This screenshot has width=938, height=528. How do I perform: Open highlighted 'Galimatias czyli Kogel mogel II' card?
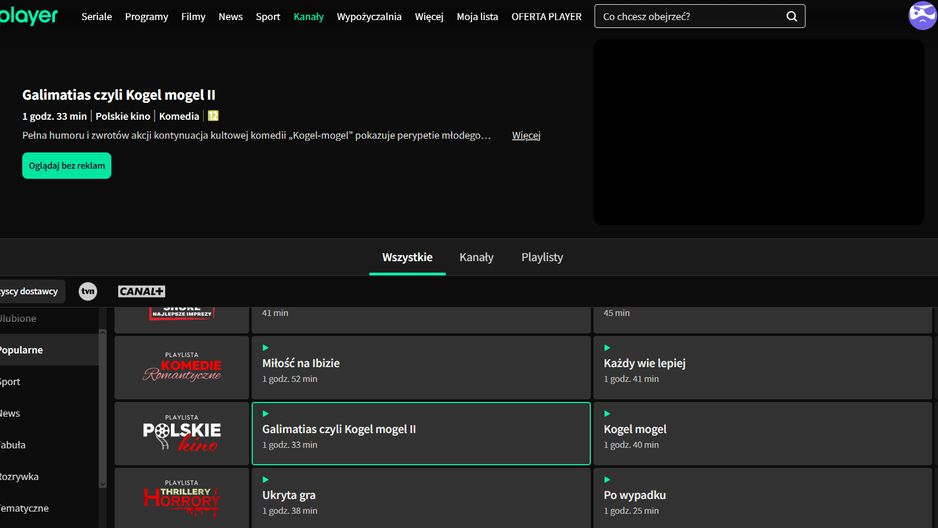point(421,433)
